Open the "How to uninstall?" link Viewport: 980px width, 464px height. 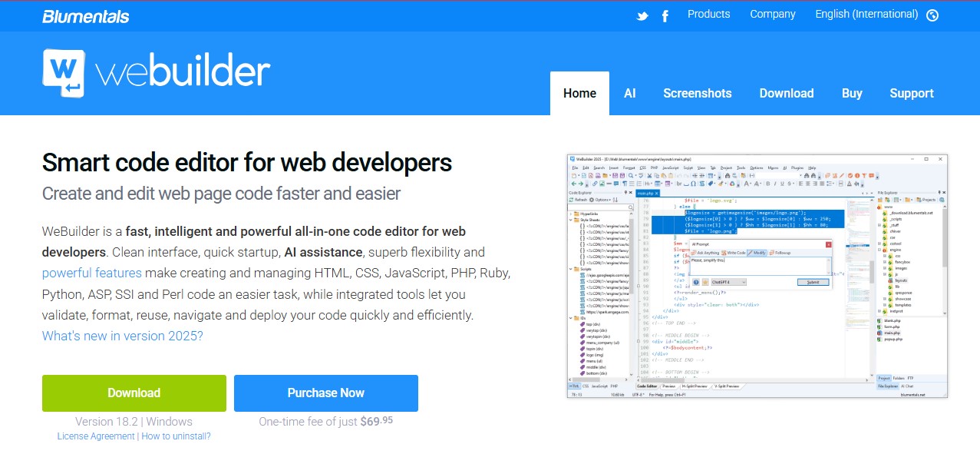point(176,436)
